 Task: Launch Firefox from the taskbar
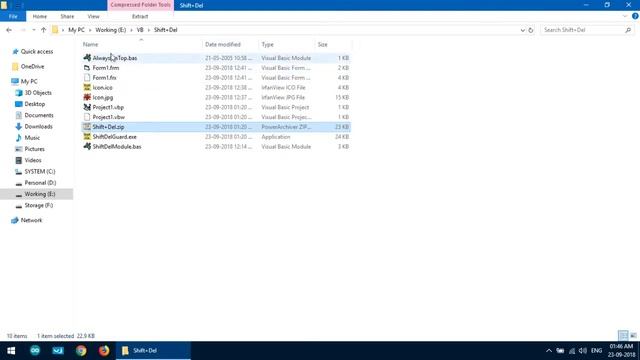click(104, 351)
